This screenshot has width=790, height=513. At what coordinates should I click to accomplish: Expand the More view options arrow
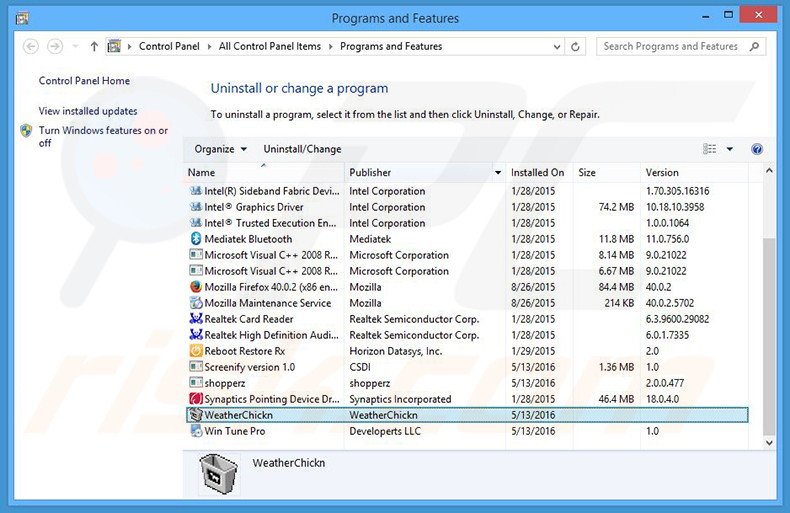[730, 149]
